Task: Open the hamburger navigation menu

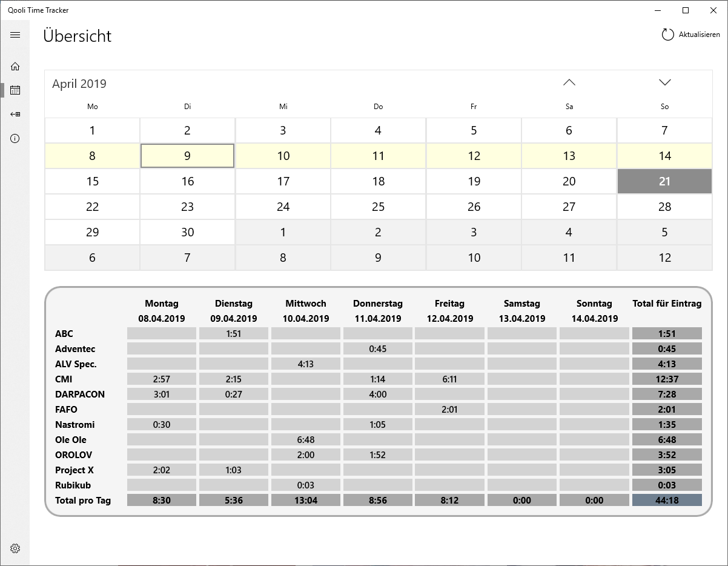Action: point(15,35)
